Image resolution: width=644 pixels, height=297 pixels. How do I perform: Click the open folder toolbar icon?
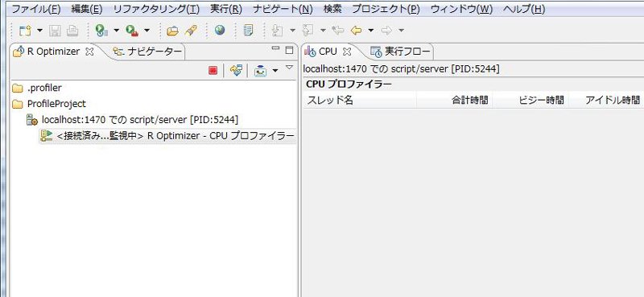[173, 30]
